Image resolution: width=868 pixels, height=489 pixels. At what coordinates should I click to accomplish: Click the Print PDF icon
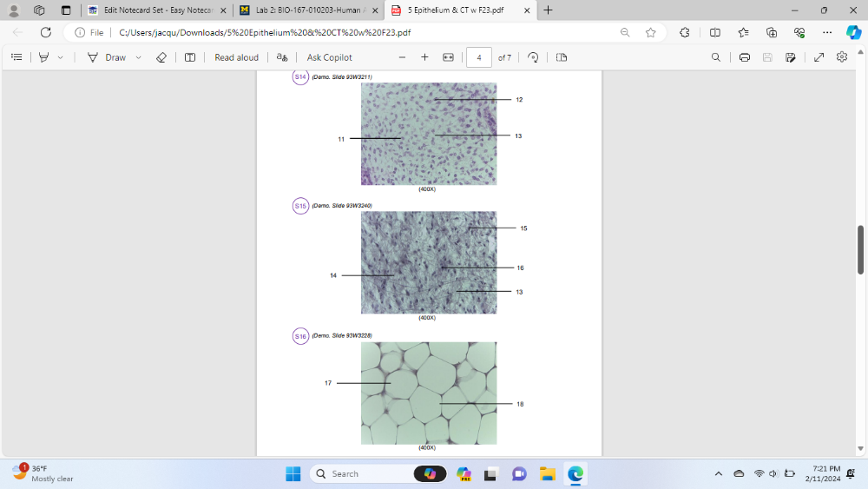[x=744, y=57]
